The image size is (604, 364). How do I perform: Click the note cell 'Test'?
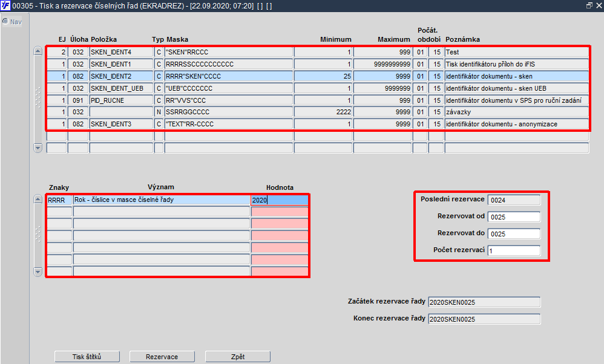517,52
